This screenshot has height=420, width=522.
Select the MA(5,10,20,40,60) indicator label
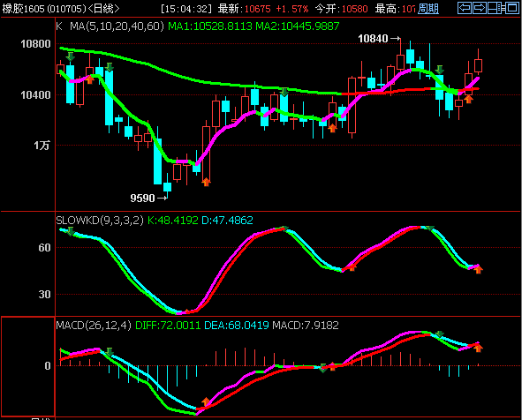coord(117,26)
